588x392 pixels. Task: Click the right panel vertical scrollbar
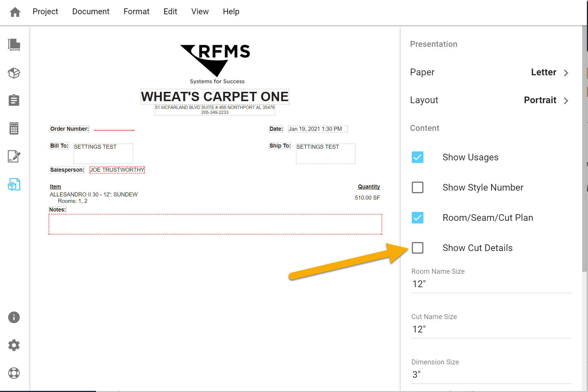585,148
